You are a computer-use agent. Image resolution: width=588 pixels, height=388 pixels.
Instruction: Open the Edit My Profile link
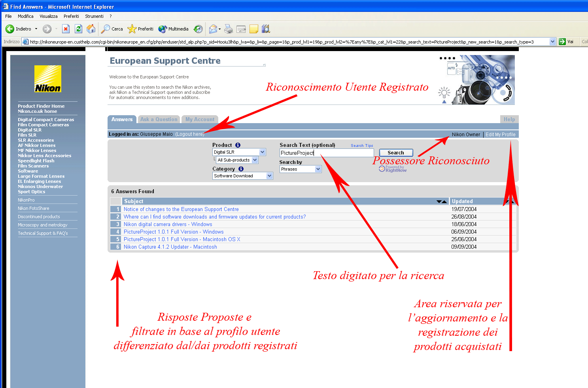coord(500,135)
